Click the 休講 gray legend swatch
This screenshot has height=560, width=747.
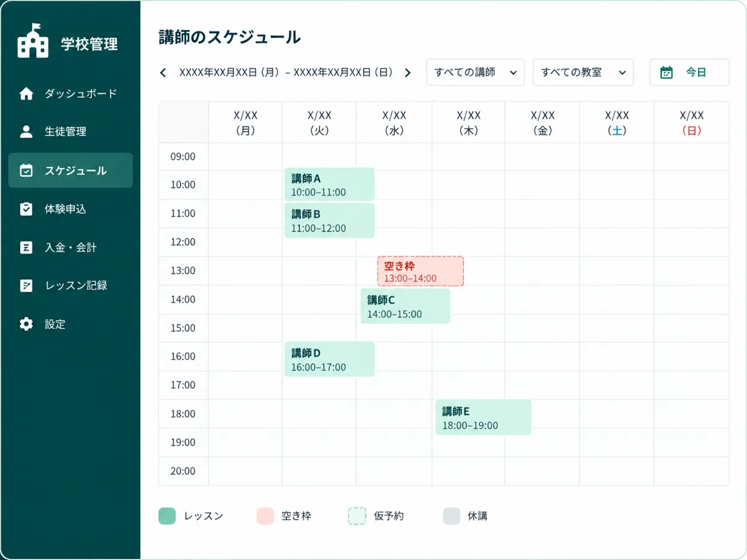tap(451, 516)
